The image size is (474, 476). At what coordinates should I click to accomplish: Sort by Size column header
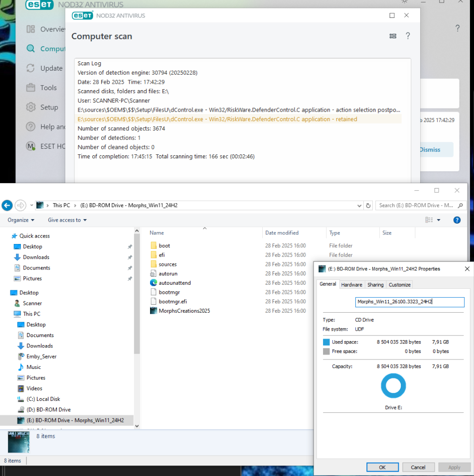click(387, 233)
